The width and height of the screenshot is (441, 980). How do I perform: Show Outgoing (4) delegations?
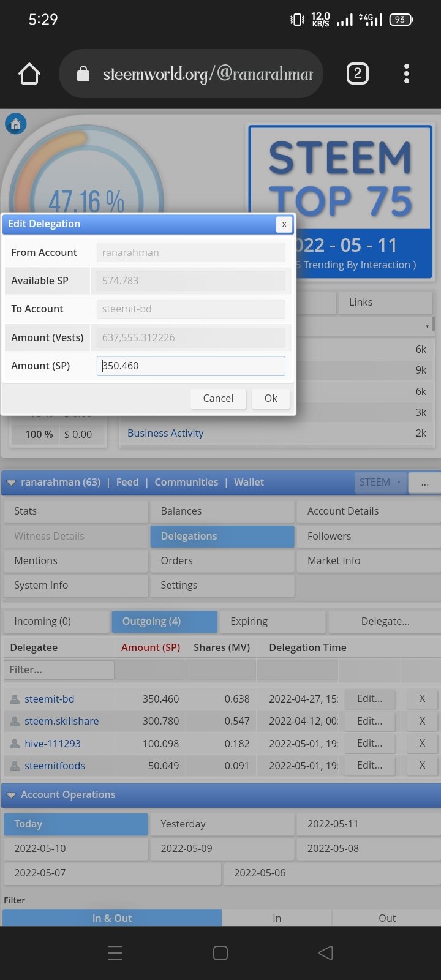pyautogui.click(x=165, y=621)
